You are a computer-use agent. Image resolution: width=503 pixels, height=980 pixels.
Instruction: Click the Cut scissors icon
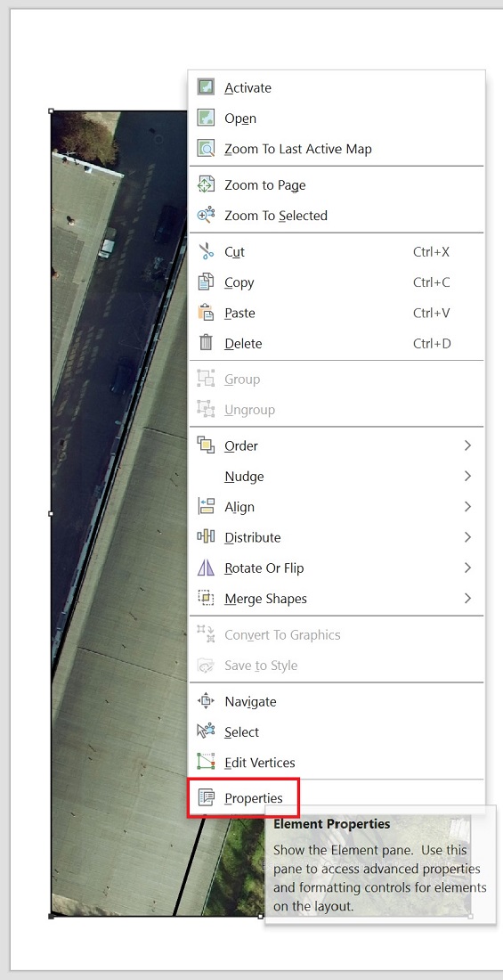pyautogui.click(x=206, y=252)
